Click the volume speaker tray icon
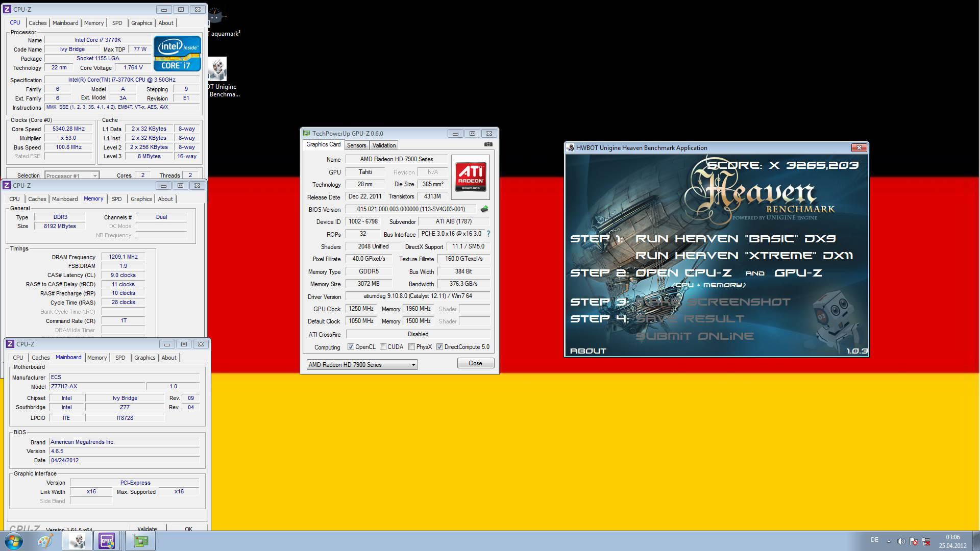Image resolution: width=980 pixels, height=551 pixels. tap(901, 541)
